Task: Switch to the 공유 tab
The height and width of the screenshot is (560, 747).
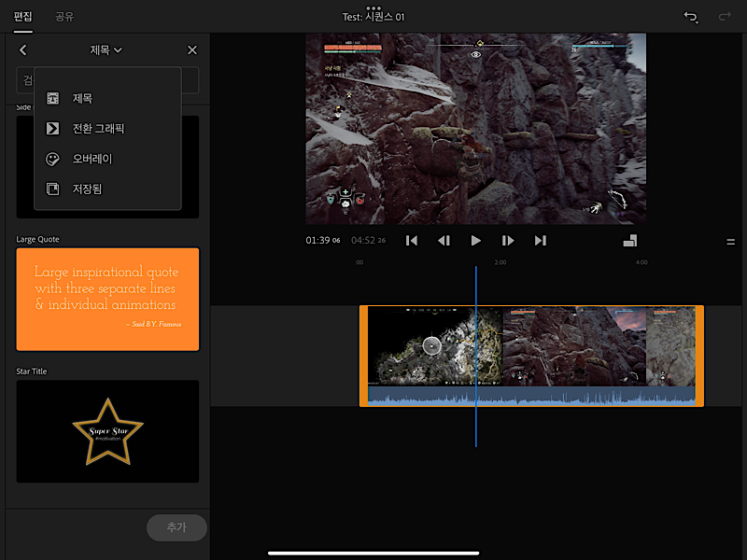Action: pyautogui.click(x=64, y=17)
